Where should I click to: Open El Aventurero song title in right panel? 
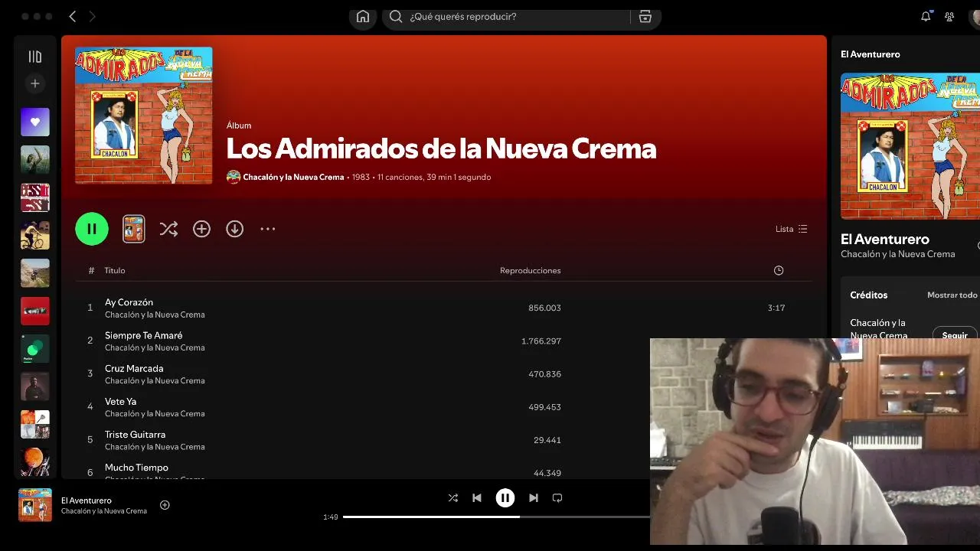click(885, 239)
